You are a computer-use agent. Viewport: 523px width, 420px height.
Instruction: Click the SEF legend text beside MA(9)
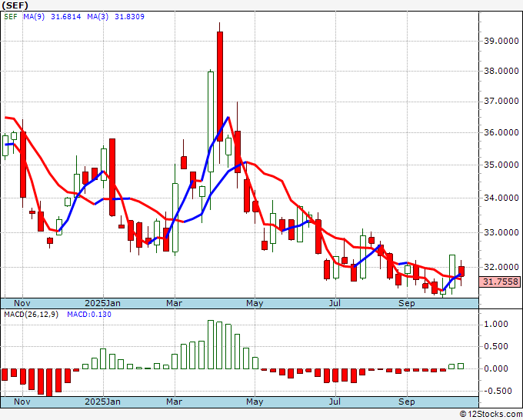[10, 16]
